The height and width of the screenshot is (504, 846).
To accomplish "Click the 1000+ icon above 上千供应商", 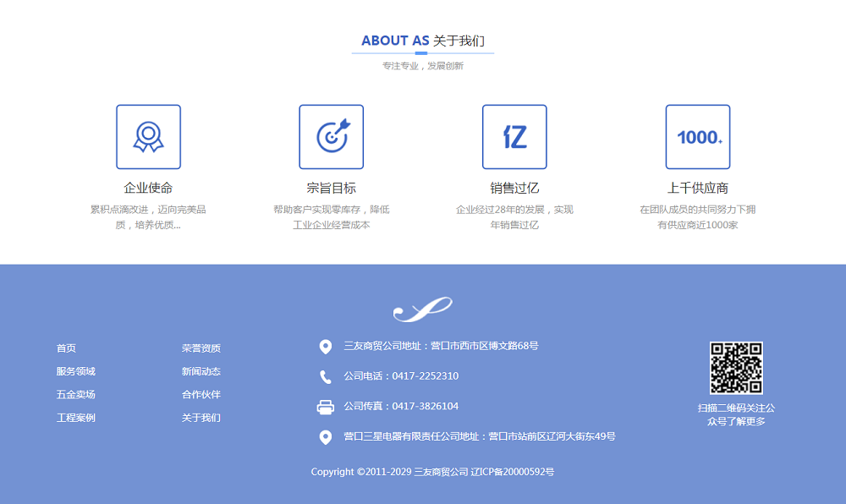I will (698, 137).
